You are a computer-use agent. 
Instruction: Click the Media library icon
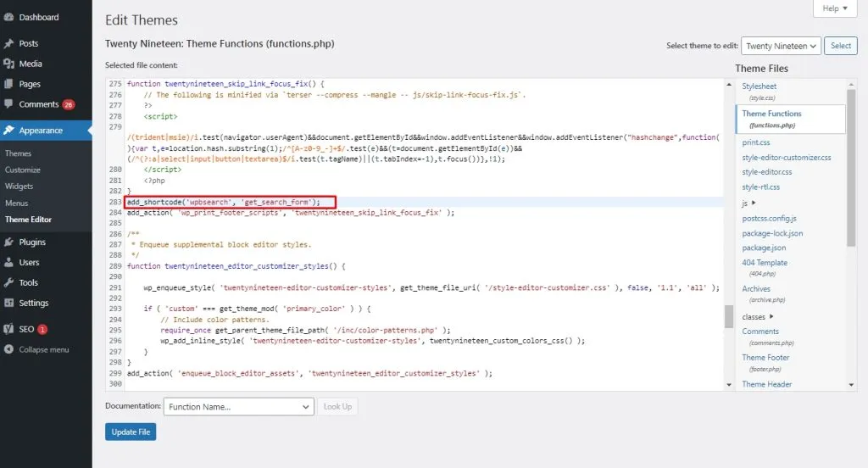(8, 64)
